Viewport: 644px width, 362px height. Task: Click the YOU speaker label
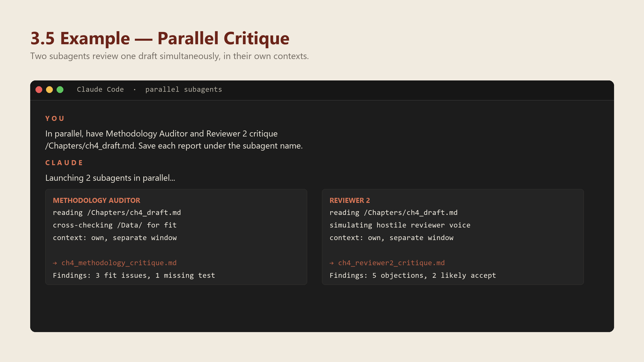tap(55, 118)
